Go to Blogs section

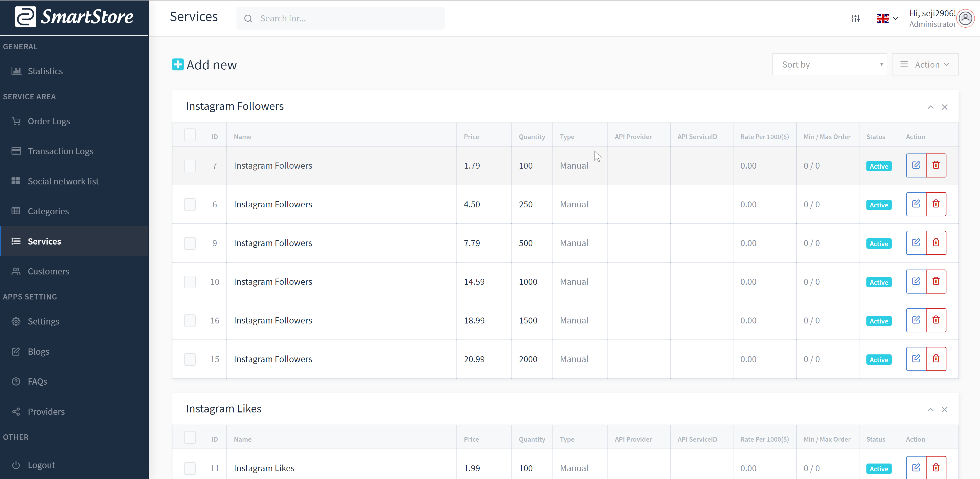pos(74,352)
